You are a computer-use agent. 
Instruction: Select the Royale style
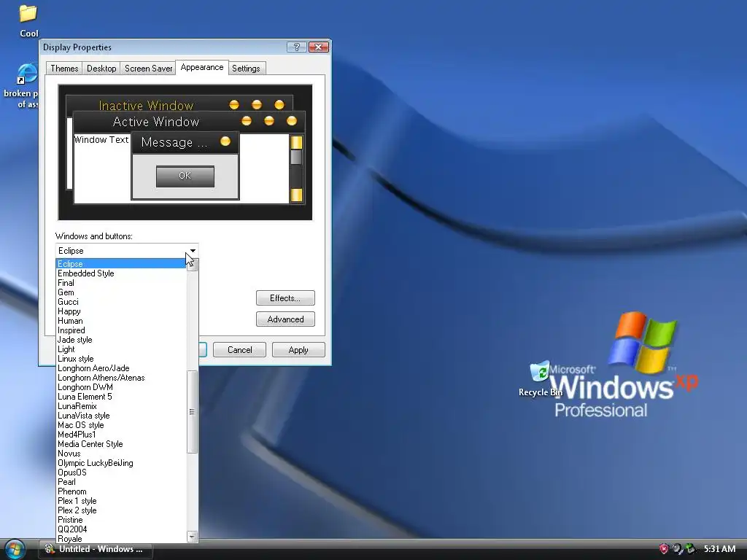[120, 539]
